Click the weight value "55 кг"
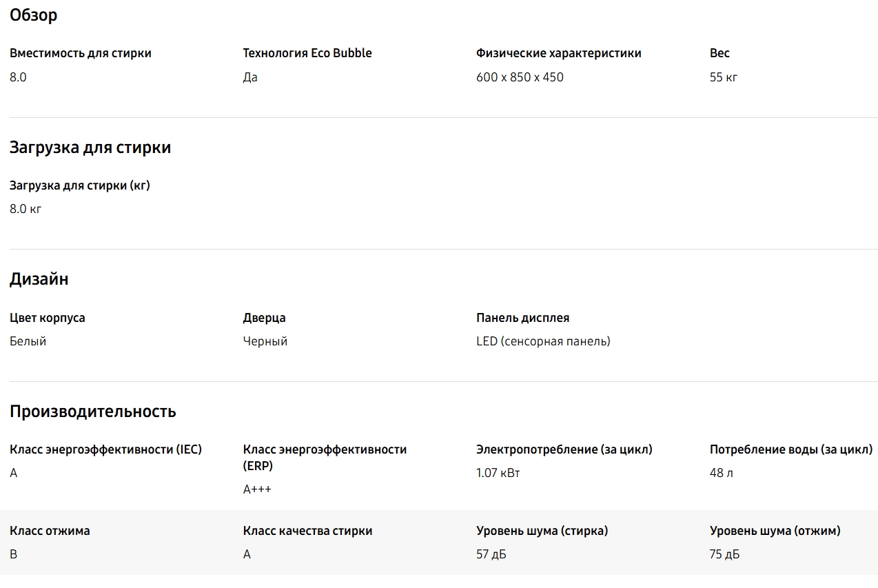Screen dimensions: 878x588 point(723,77)
